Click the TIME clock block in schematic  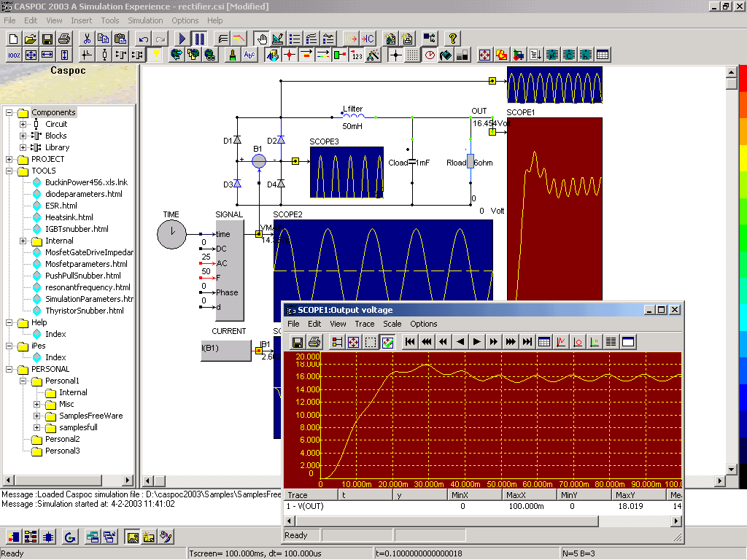pos(171,234)
